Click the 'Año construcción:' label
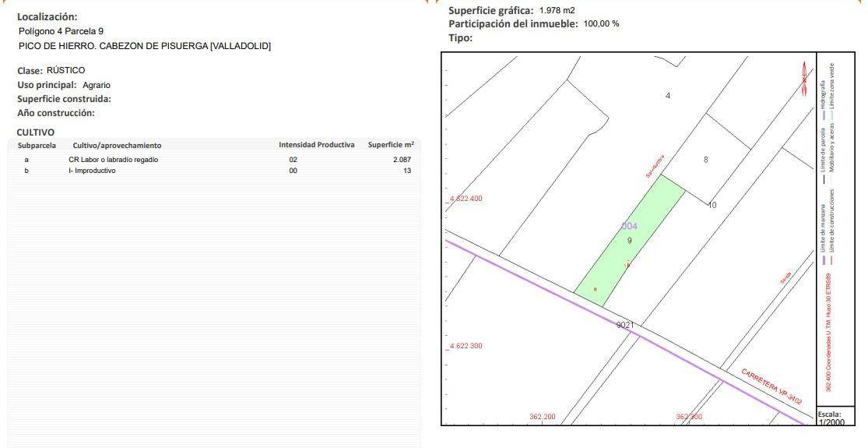 56,113
